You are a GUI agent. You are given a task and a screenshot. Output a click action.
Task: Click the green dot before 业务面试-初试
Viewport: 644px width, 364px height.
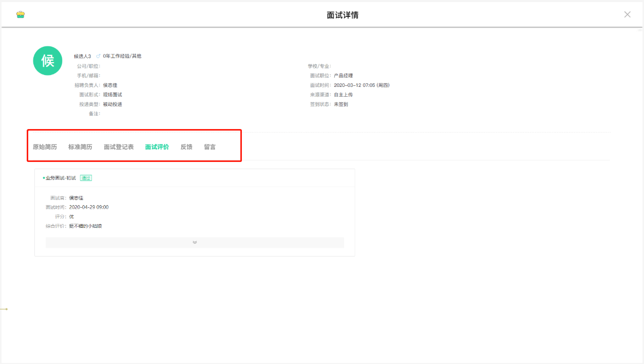pyautogui.click(x=44, y=178)
